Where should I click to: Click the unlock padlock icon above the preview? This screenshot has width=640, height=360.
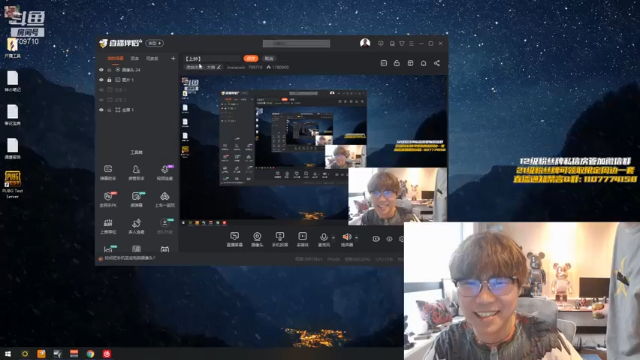397,63
